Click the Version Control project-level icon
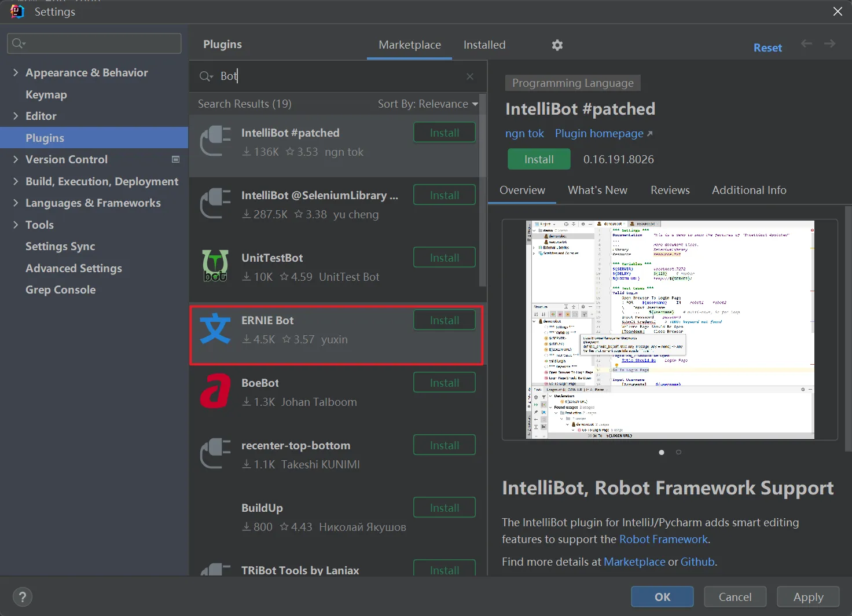 pos(176,159)
